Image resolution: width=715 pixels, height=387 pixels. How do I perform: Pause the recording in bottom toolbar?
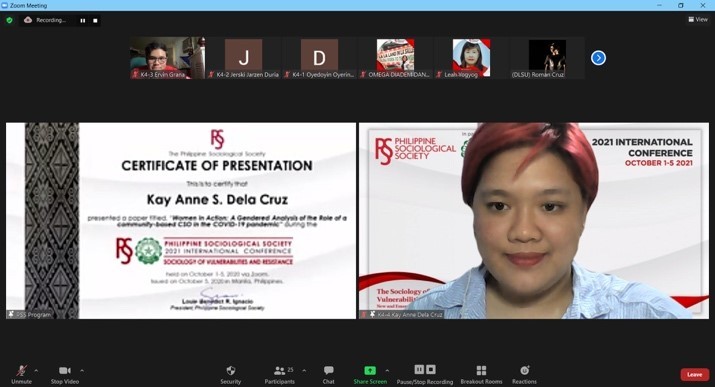pyautogui.click(x=419, y=369)
